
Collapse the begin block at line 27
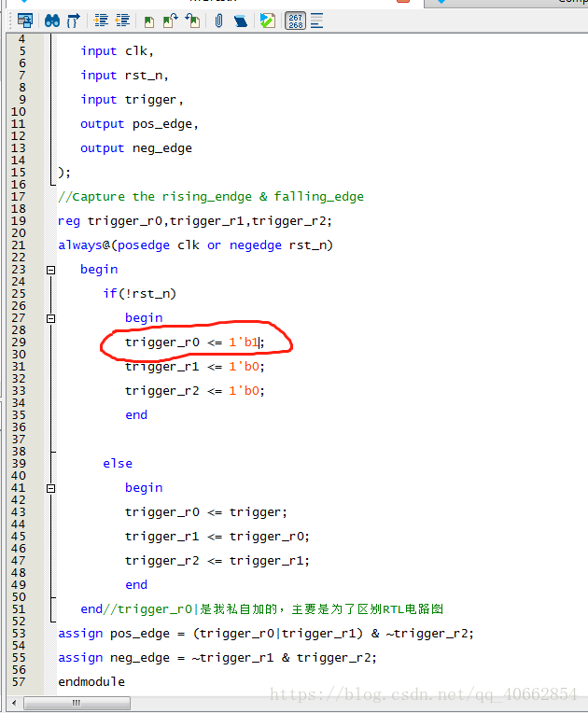51,319
